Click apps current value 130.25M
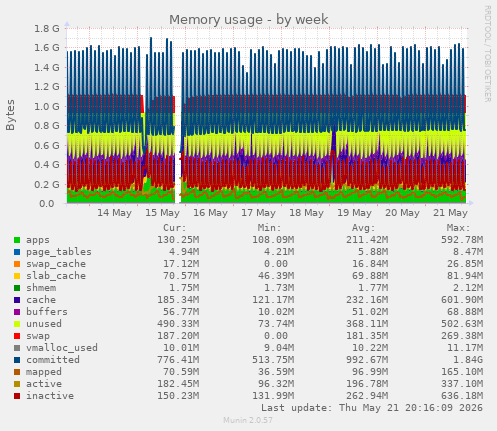Viewport: 497px width, 431px height. 178,240
